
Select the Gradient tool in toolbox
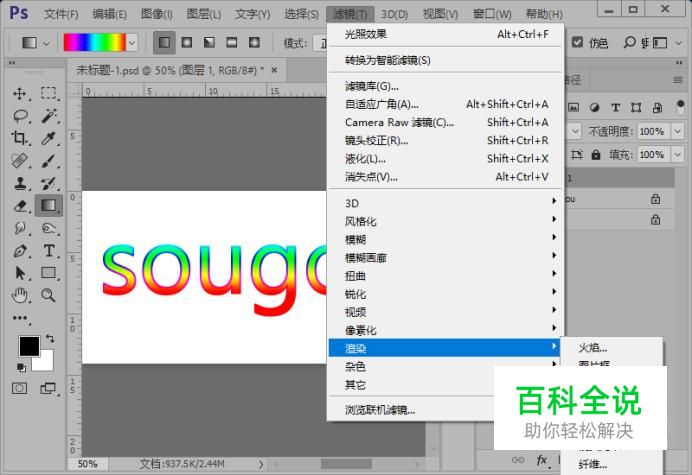point(49,206)
